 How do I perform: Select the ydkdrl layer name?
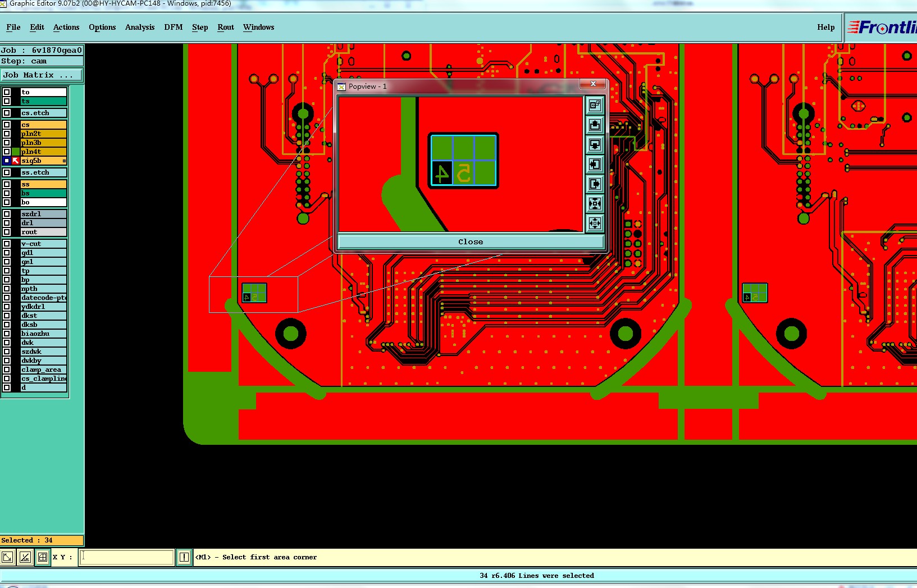click(x=44, y=307)
